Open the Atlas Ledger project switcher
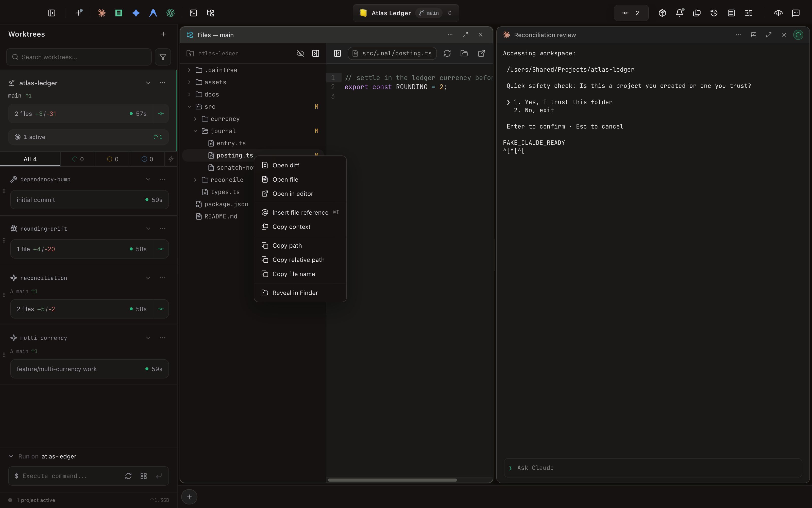Image resolution: width=812 pixels, height=508 pixels. pyautogui.click(x=406, y=13)
